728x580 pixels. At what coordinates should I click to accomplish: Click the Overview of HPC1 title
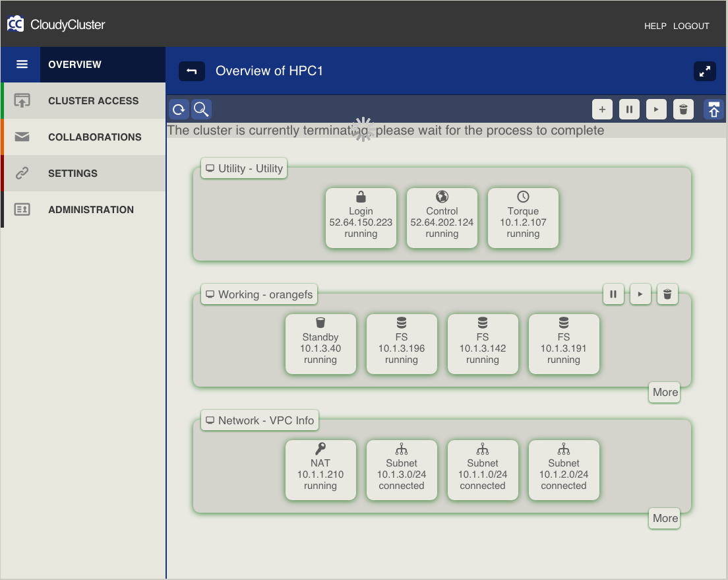269,71
